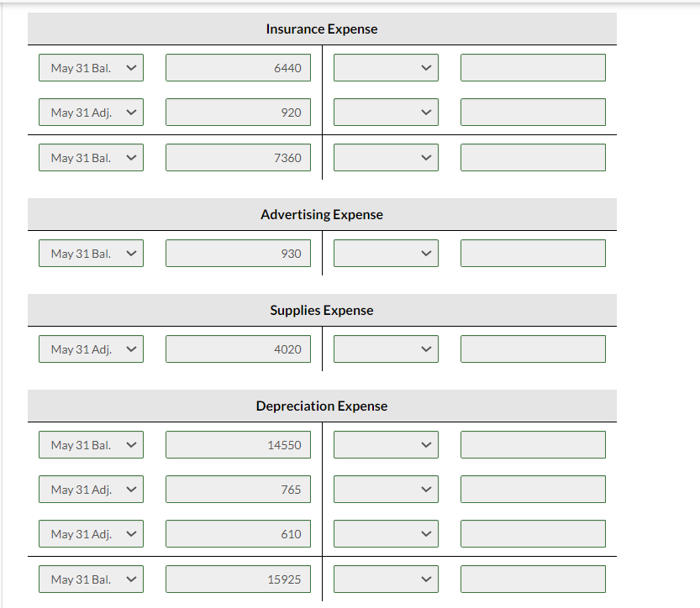Click empty credit amount field under Advertising Expense
This screenshot has width=700, height=608.
tap(533, 254)
